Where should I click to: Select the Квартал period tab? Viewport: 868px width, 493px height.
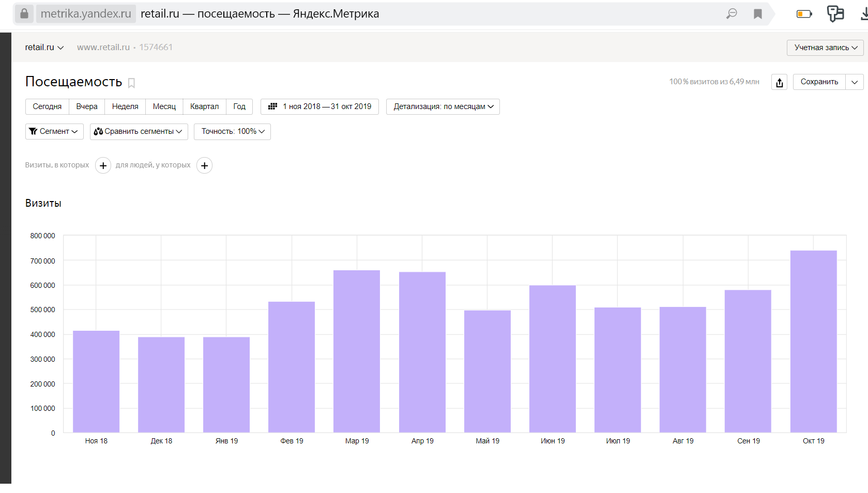(x=205, y=106)
